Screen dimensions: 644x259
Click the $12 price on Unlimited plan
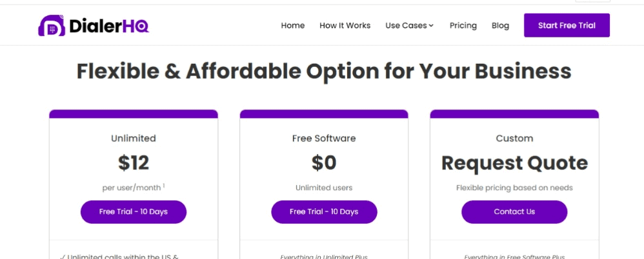pyautogui.click(x=134, y=163)
